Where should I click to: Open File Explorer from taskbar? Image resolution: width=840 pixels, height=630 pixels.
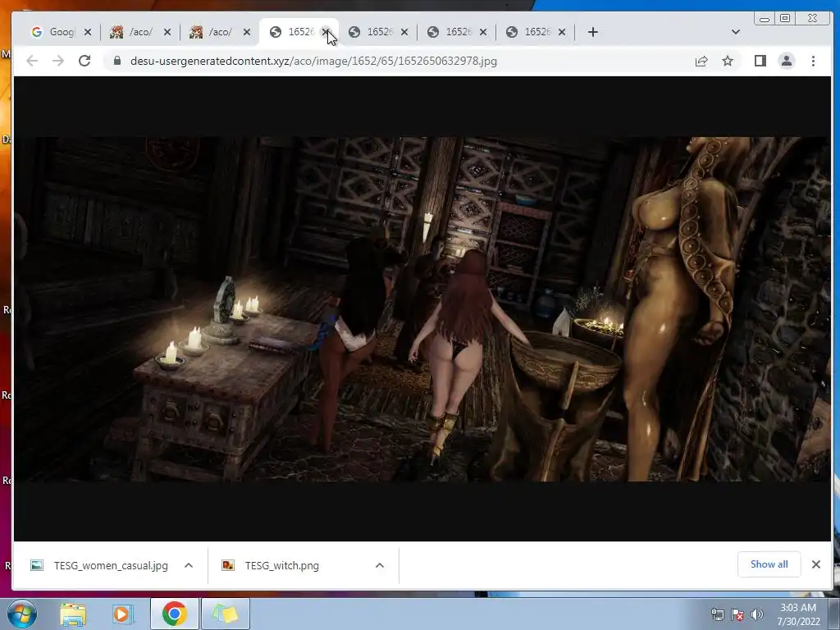tap(73, 614)
